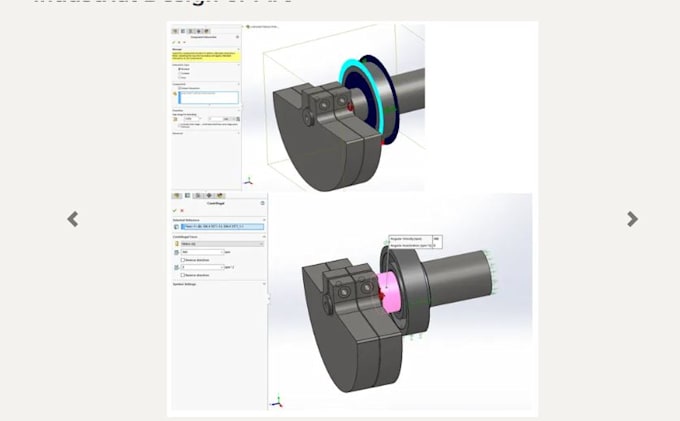This screenshot has height=421, width=680.
Task: Expand the Symbol Settings section
Action: (x=264, y=284)
